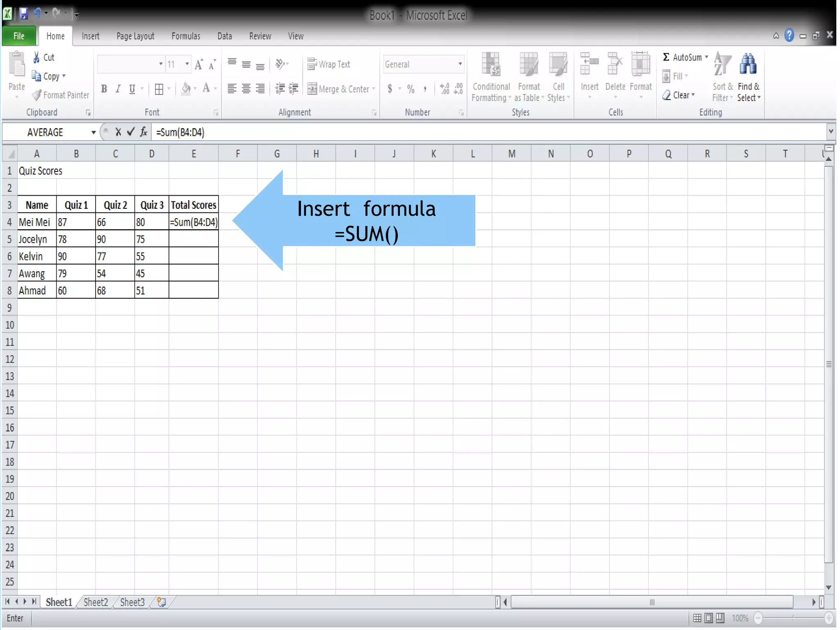Open the Microsoft Excel Help question mark
Screen dimensions: 840x630
pyautogui.click(x=789, y=36)
